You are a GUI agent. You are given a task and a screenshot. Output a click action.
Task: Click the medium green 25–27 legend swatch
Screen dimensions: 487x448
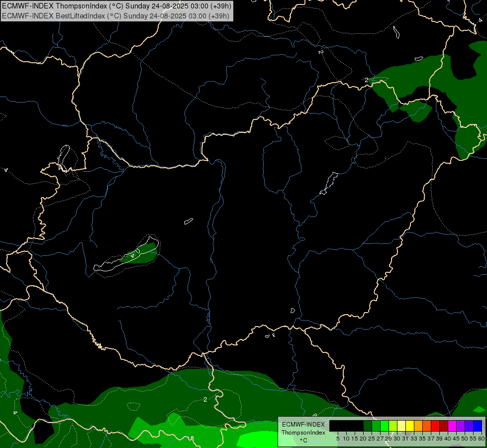(x=376, y=426)
